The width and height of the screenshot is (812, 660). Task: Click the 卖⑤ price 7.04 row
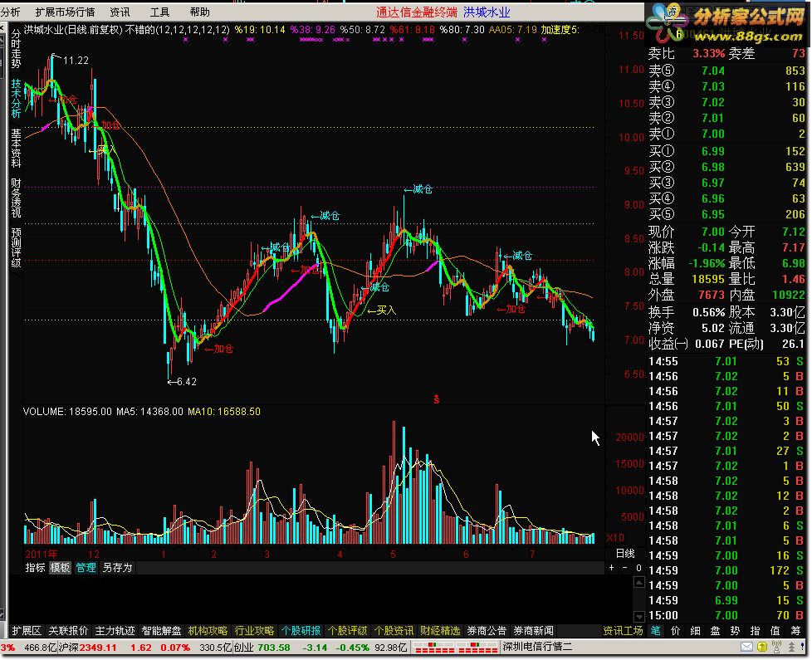726,71
